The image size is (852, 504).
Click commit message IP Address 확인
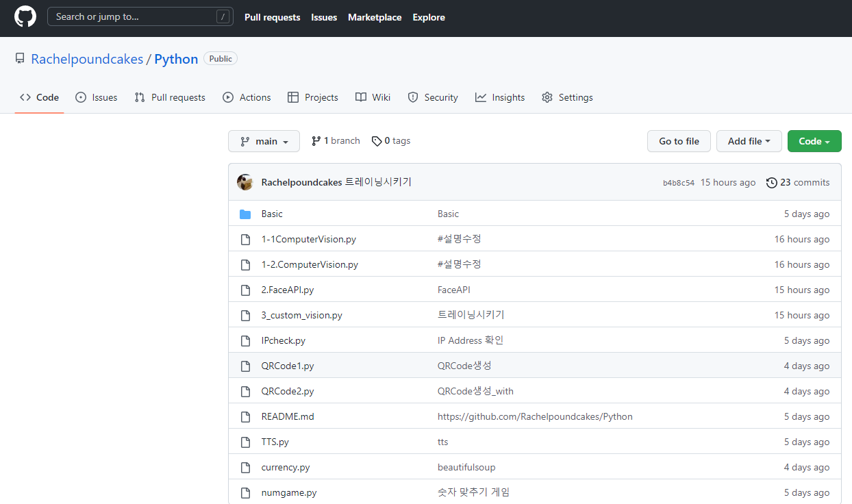click(471, 340)
